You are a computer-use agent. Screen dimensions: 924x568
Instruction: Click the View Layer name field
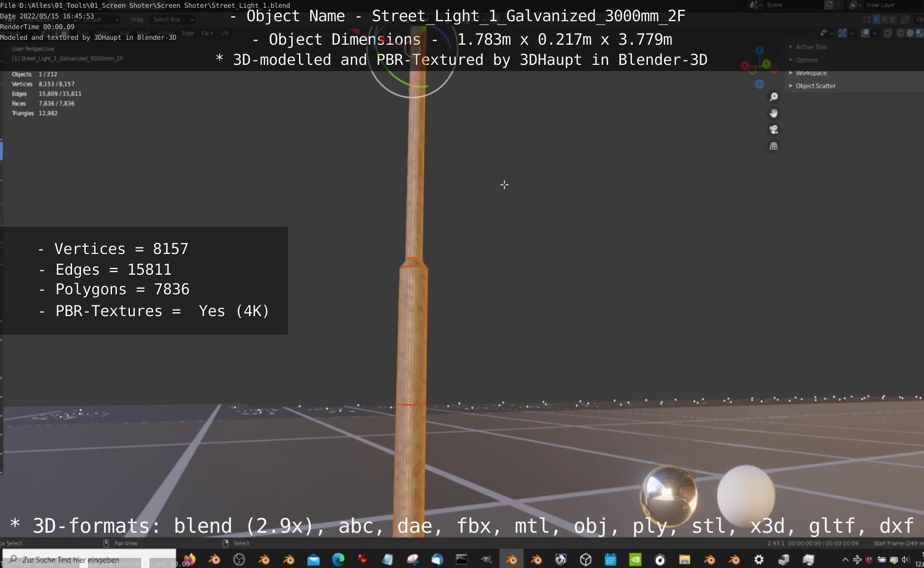click(892, 5)
